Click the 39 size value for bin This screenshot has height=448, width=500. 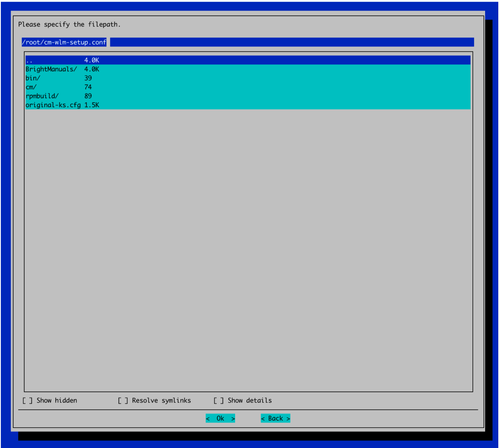click(88, 78)
